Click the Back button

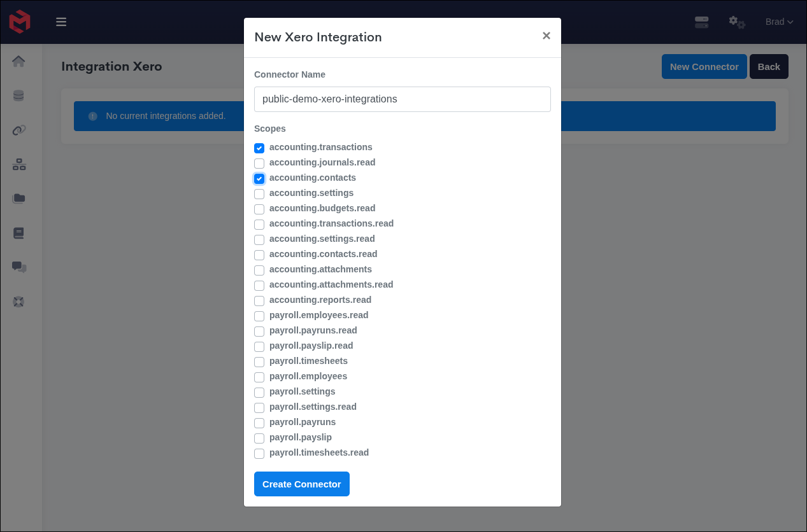769,66
